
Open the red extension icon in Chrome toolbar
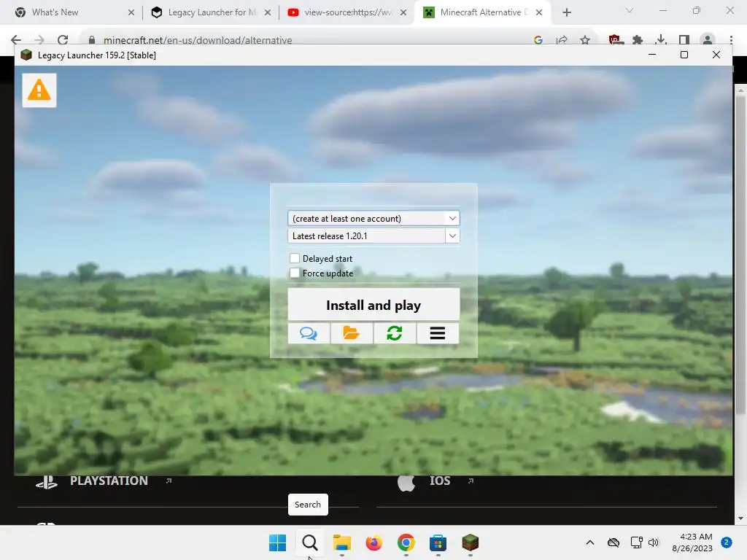[x=616, y=40]
